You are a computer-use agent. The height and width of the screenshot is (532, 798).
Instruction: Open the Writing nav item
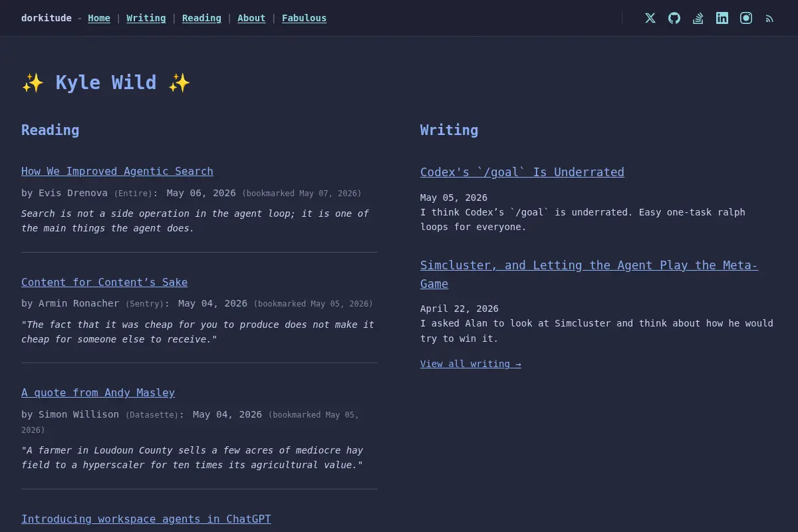coord(146,18)
